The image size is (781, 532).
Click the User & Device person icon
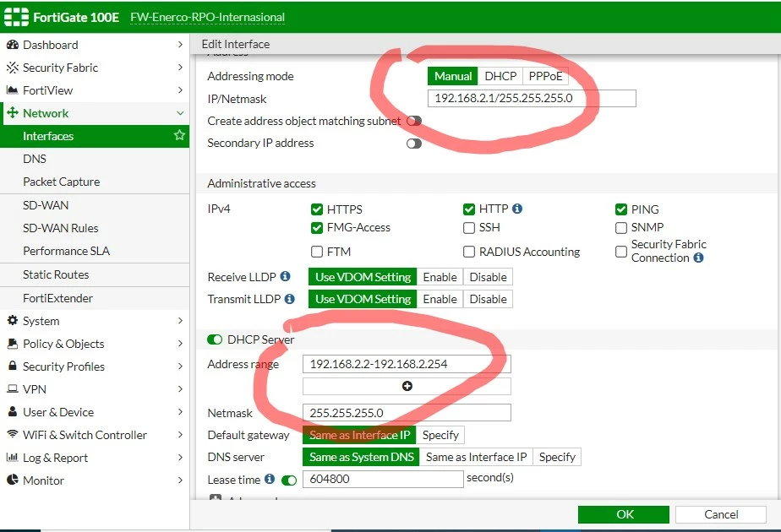[13, 411]
